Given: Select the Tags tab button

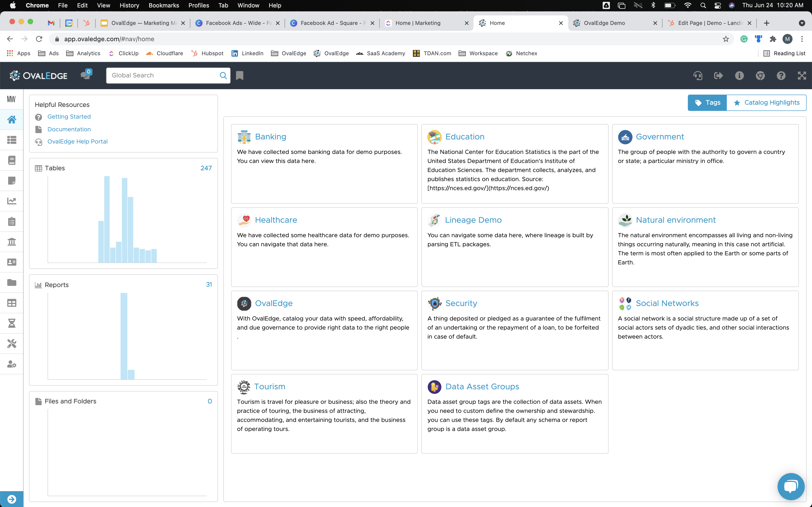Looking at the screenshot, I should coord(707,103).
